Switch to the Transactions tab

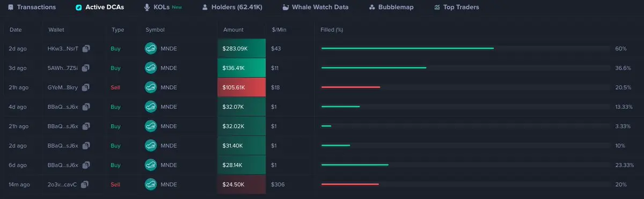(32, 8)
